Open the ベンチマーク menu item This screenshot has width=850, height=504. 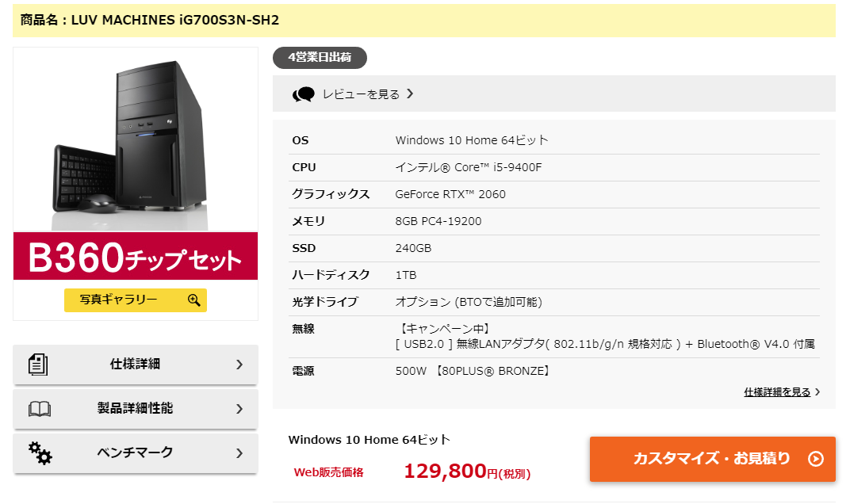136,453
